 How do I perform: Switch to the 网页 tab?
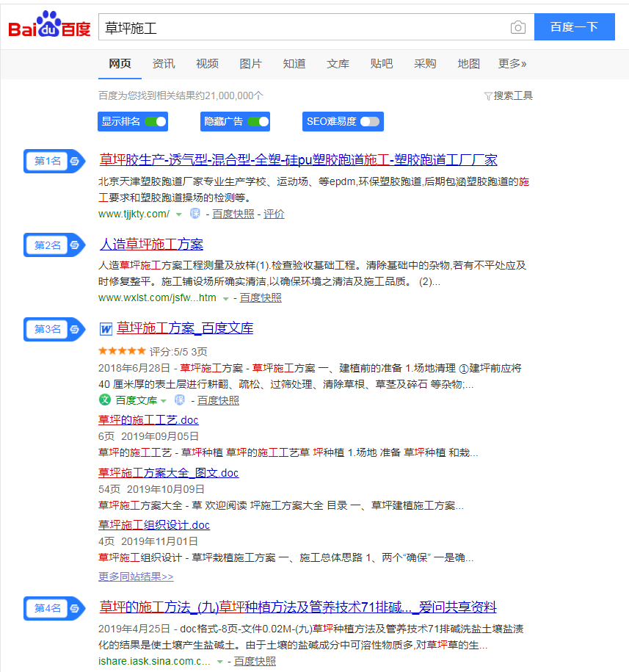click(120, 64)
